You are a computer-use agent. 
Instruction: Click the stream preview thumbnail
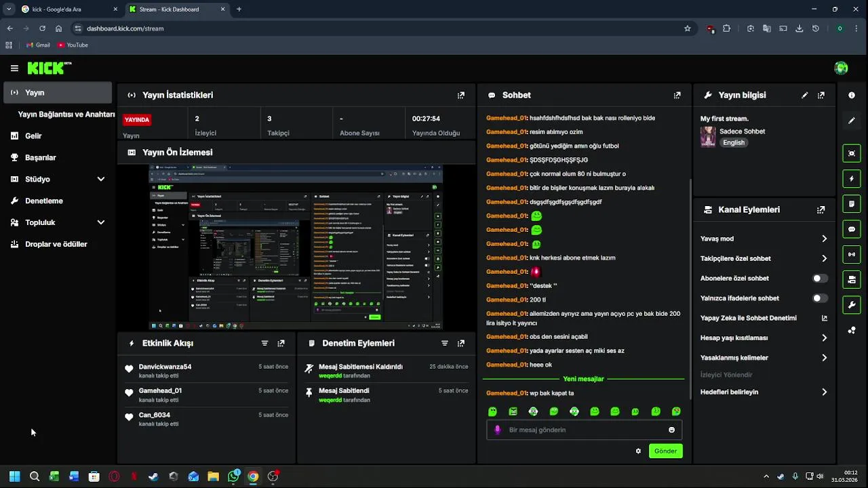coord(296,247)
